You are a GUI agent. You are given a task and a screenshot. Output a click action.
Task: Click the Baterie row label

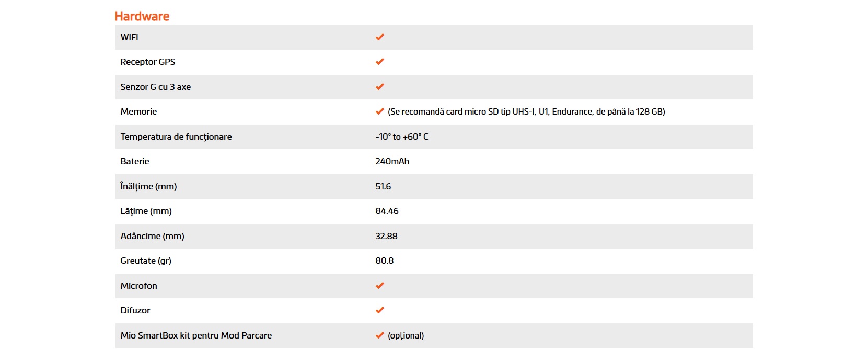pyautogui.click(x=135, y=161)
